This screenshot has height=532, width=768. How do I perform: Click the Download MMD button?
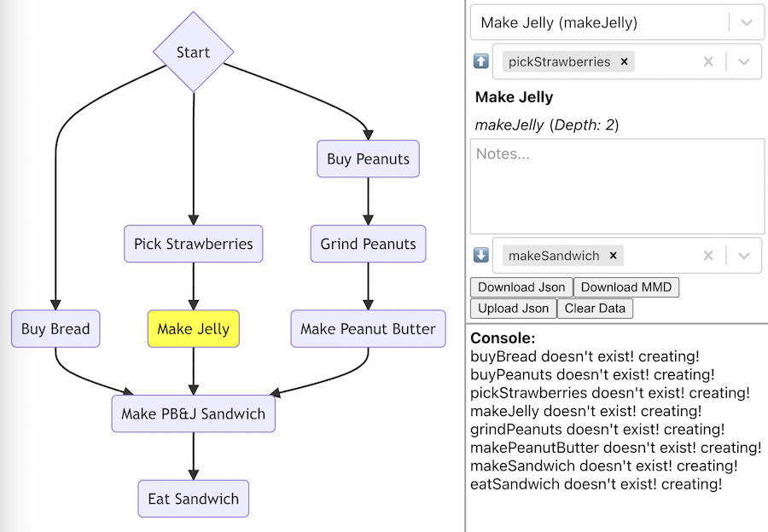pyautogui.click(x=626, y=287)
